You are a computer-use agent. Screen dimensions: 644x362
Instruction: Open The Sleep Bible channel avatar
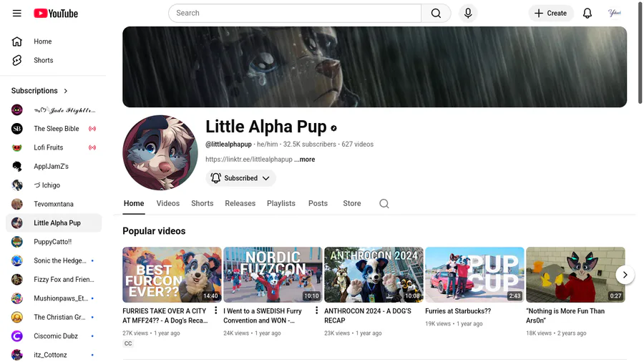click(17, 129)
